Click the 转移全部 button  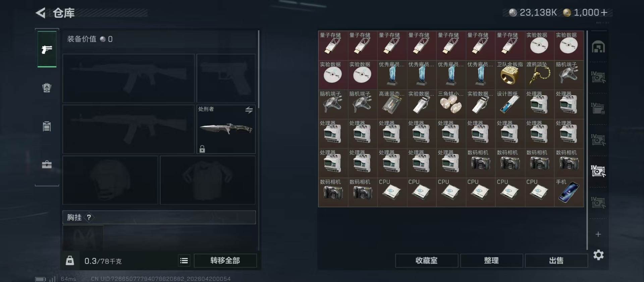point(225,261)
